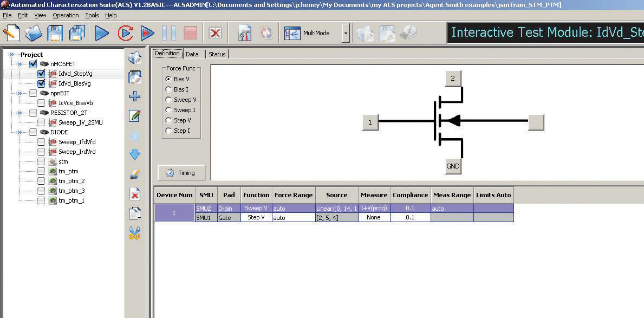
Task: Select the Sweep V radio button
Action: (x=168, y=100)
